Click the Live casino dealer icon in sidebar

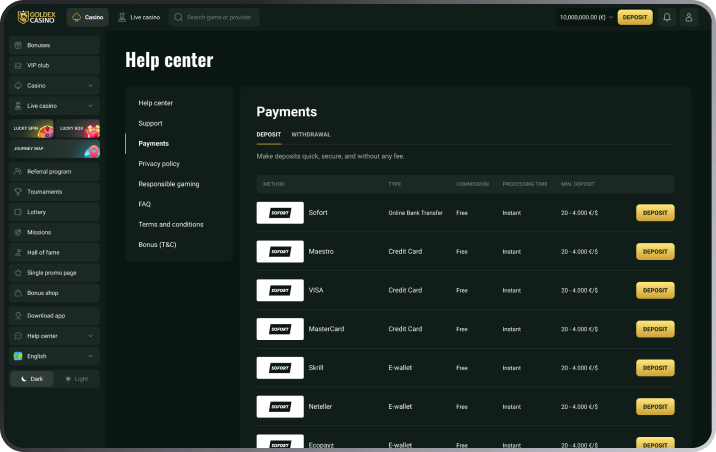[18, 105]
